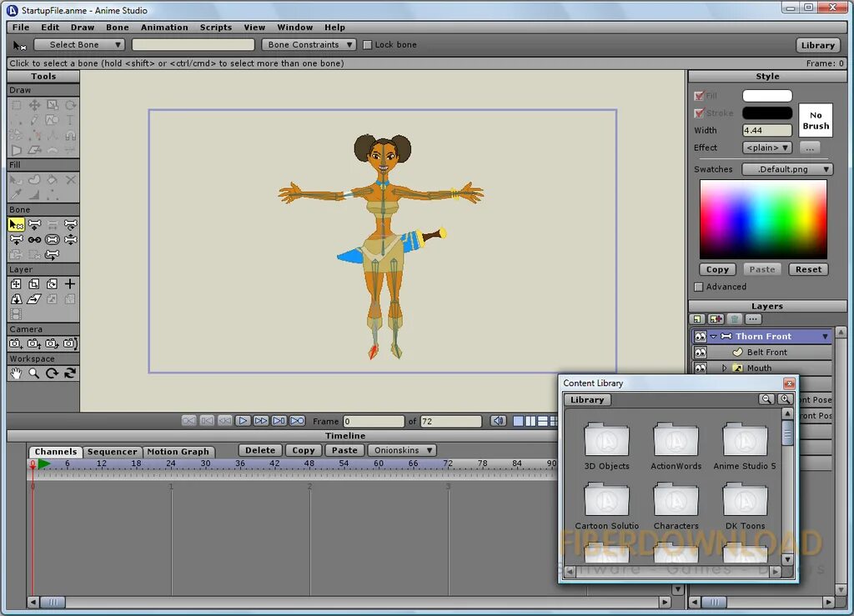Hide the Belt Front layer
This screenshot has height=616, width=854.
[x=701, y=352]
